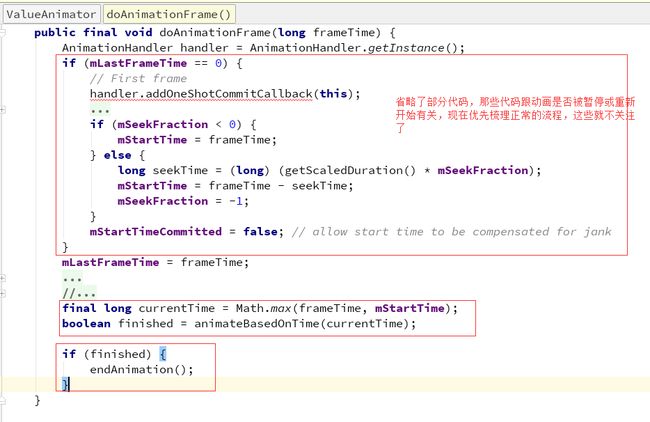Click the highlighted opening brace after if (finished)
This screenshot has height=422, width=650.
click(x=162, y=354)
